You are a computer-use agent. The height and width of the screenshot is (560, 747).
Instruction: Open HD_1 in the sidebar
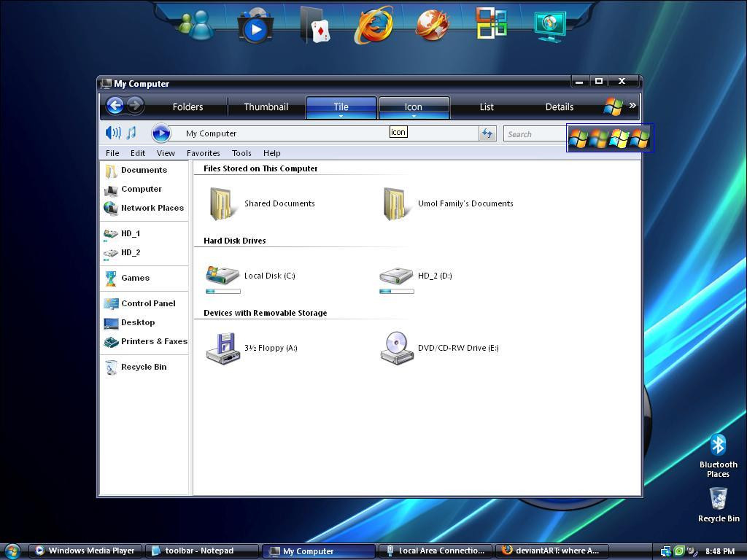122,234
